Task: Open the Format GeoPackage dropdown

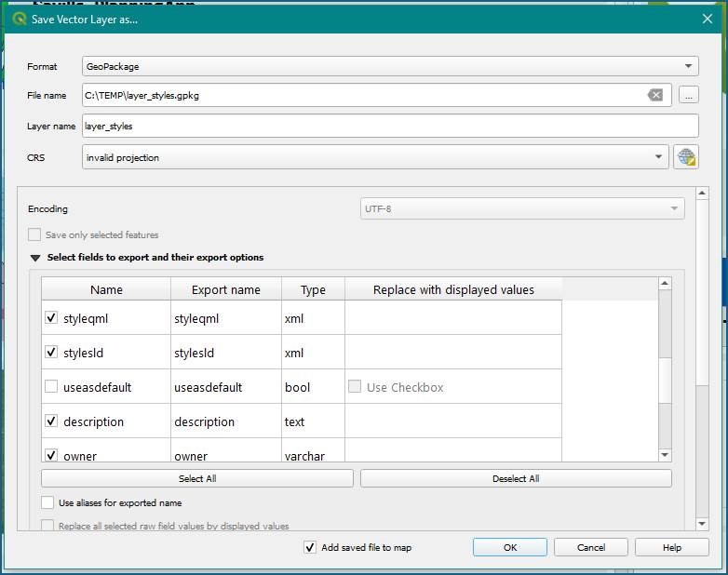Action: coord(390,66)
